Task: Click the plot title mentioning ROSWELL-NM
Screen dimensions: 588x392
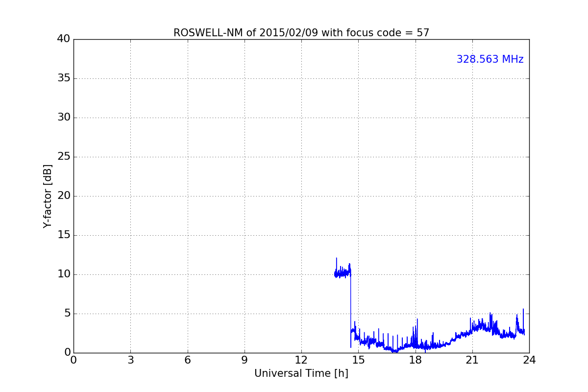Action: (x=301, y=33)
